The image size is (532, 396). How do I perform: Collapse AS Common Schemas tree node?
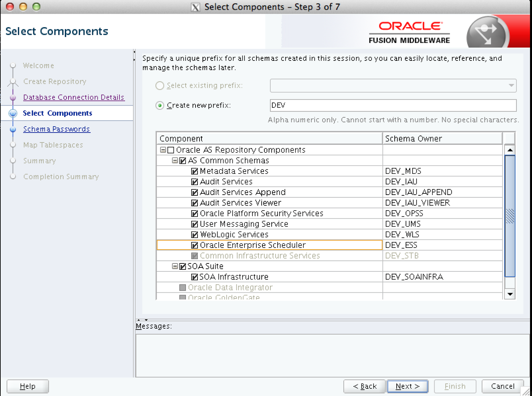coord(175,160)
